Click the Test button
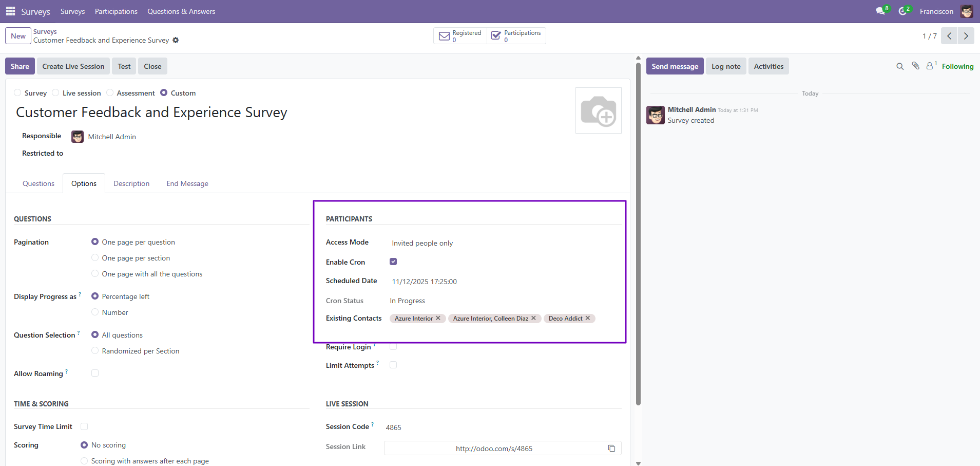This screenshot has width=980, height=466. click(x=124, y=66)
